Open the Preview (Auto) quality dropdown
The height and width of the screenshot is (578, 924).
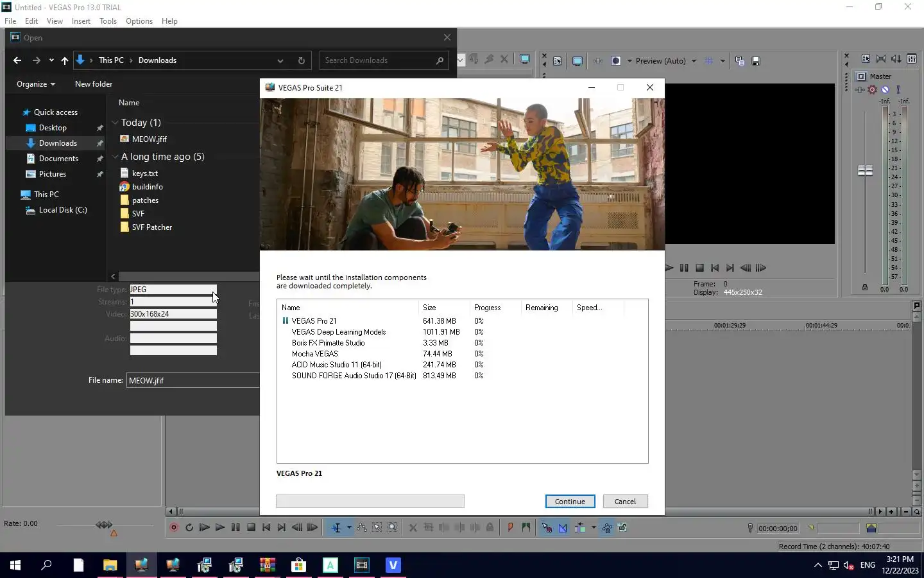(694, 61)
